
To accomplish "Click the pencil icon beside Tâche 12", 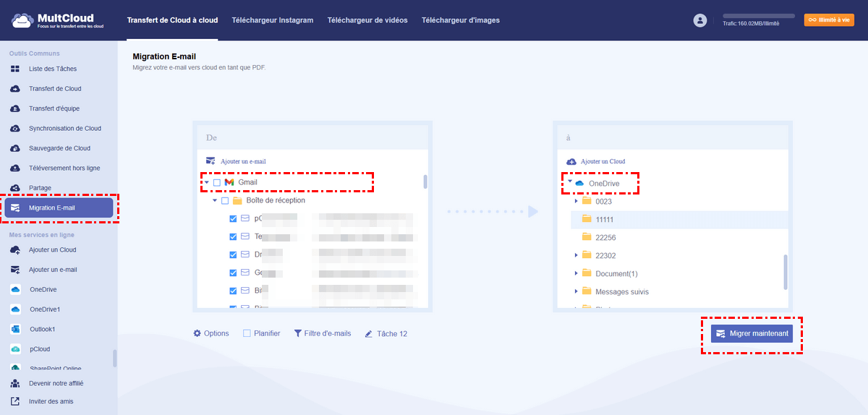I will pyautogui.click(x=369, y=334).
